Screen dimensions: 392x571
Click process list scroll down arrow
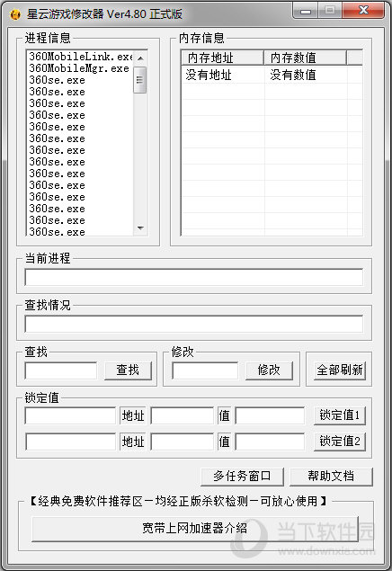pyautogui.click(x=140, y=228)
